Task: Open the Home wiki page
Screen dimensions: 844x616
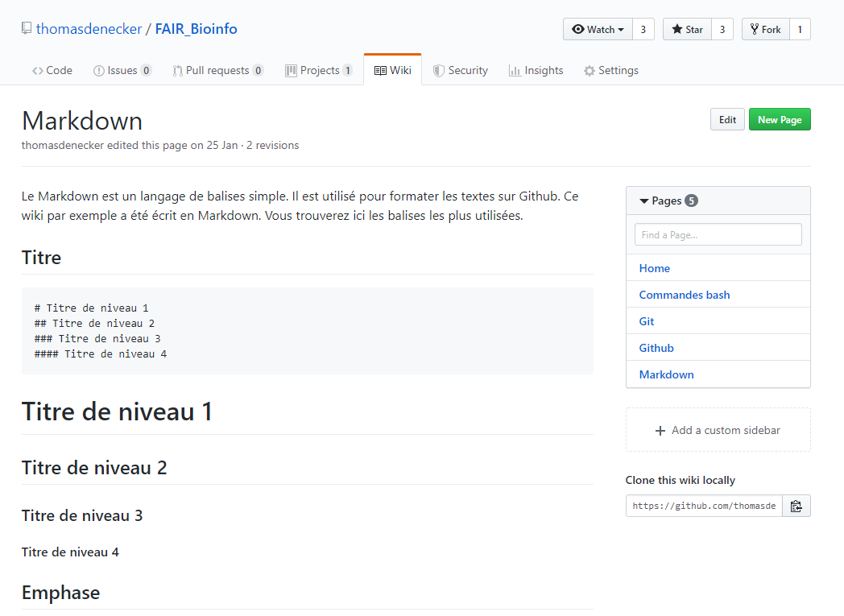Action: pyautogui.click(x=655, y=268)
